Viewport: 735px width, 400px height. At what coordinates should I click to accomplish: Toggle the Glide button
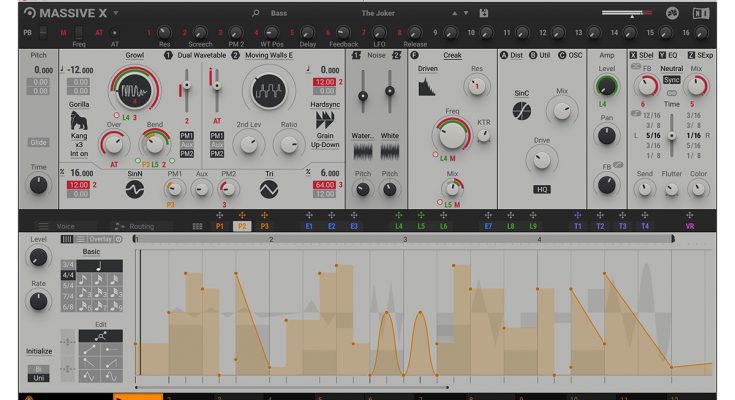coord(38,142)
